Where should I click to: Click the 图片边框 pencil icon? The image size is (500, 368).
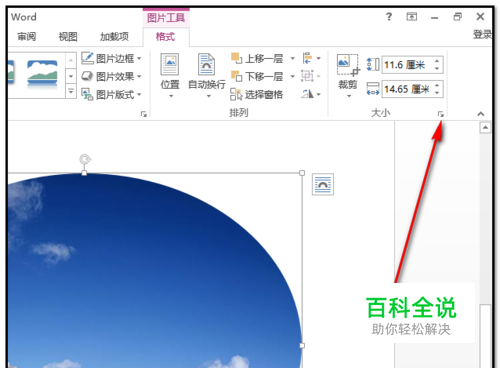point(87,58)
